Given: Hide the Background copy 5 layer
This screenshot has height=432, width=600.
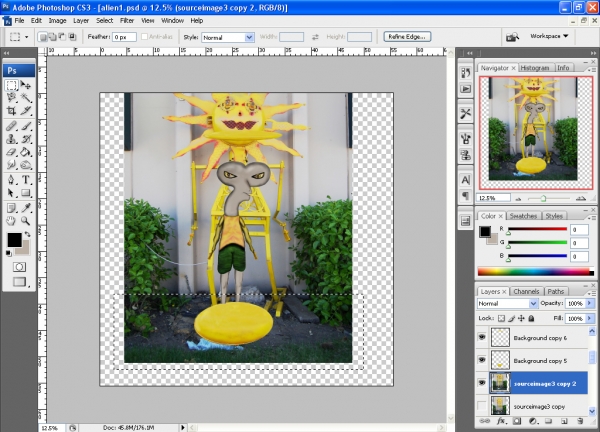Looking at the screenshot, I should click(x=482, y=360).
